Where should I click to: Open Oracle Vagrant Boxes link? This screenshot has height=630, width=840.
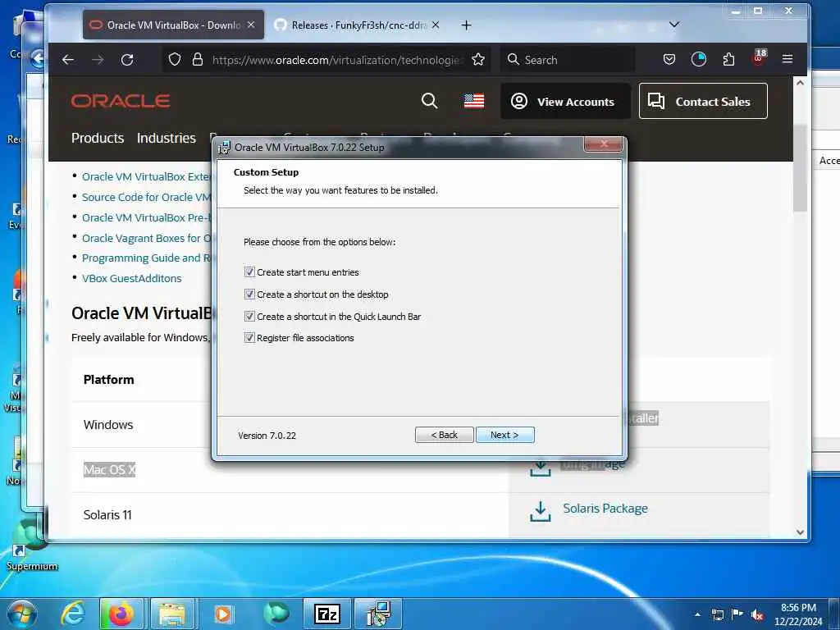point(146,238)
